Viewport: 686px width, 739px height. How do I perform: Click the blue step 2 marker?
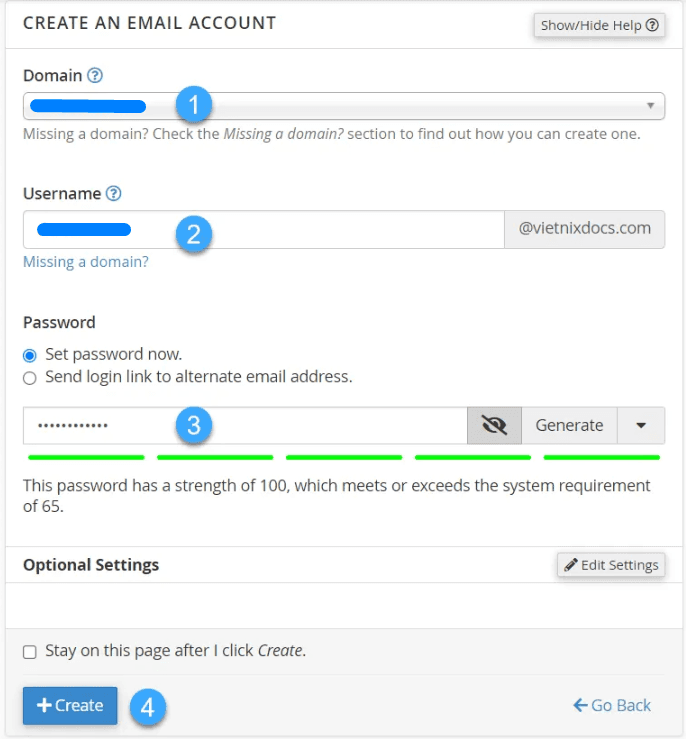pyautogui.click(x=193, y=234)
